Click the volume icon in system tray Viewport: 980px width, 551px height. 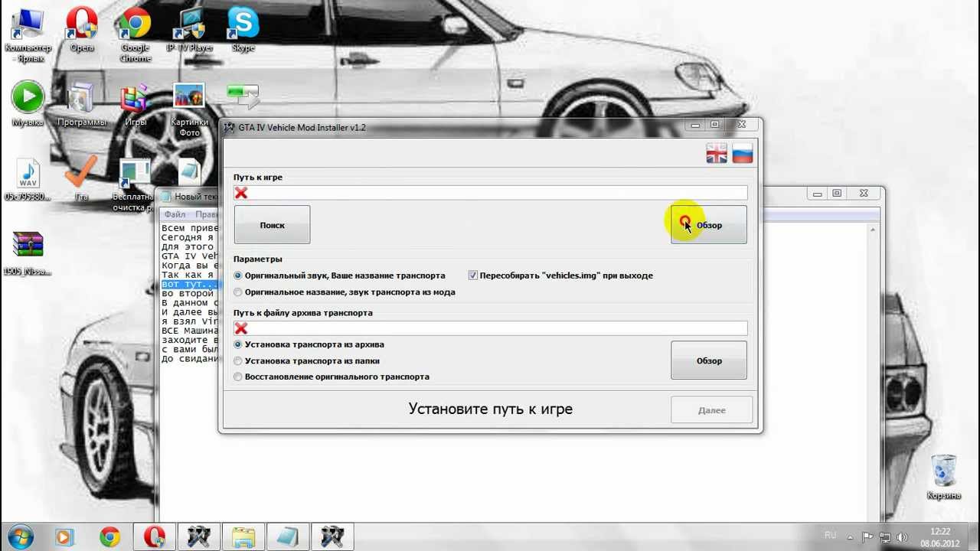point(902,537)
